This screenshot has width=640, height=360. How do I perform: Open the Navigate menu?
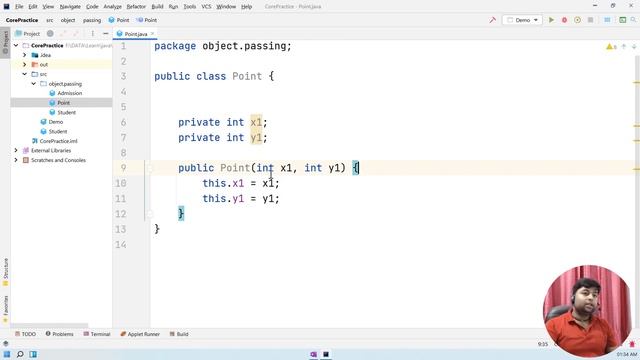(70, 7)
